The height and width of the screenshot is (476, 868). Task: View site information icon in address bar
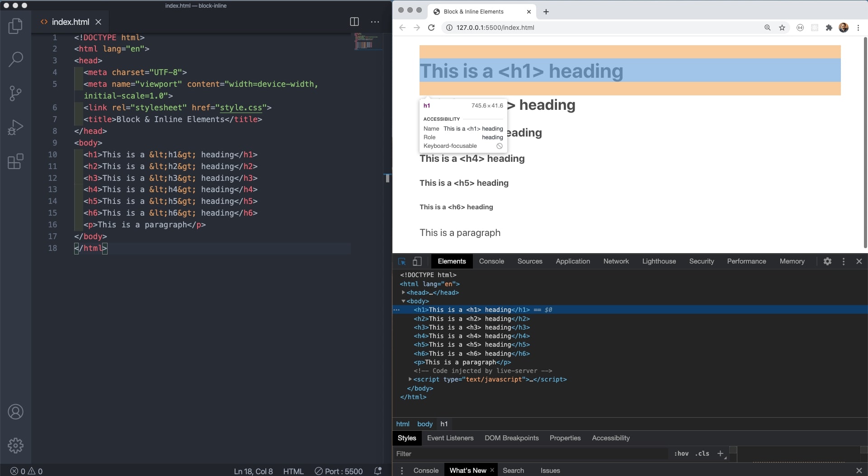click(449, 28)
